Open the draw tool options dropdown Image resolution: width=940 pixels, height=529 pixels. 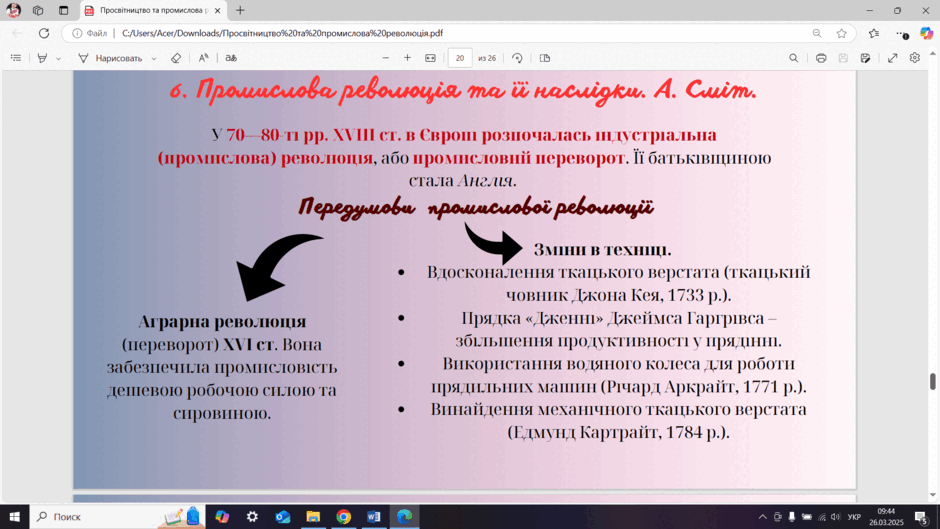(x=154, y=58)
